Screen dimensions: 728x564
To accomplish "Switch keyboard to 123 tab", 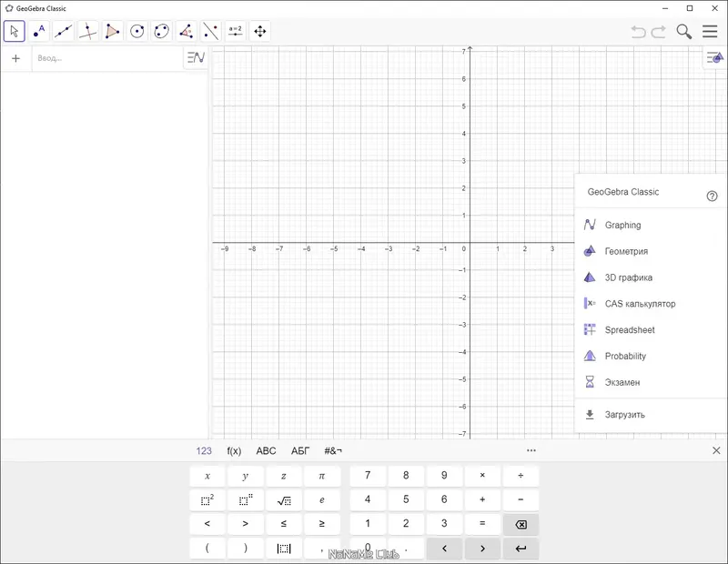I will click(x=204, y=450).
